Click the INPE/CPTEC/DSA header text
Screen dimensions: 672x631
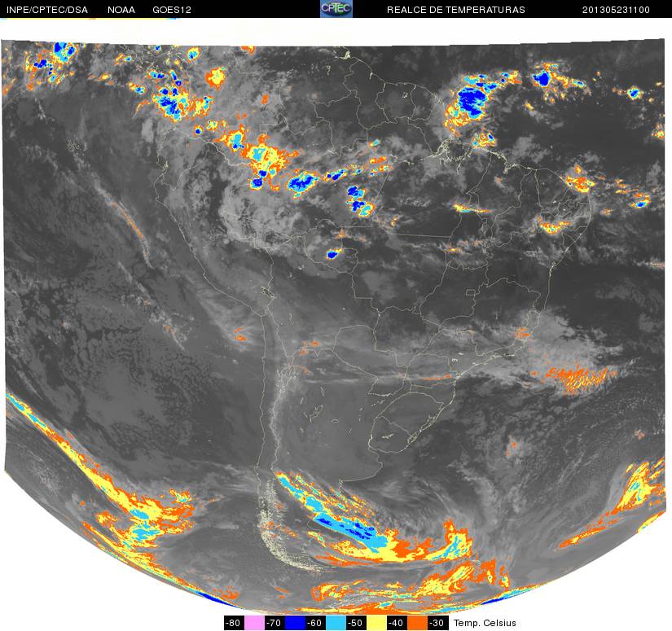click(47, 10)
